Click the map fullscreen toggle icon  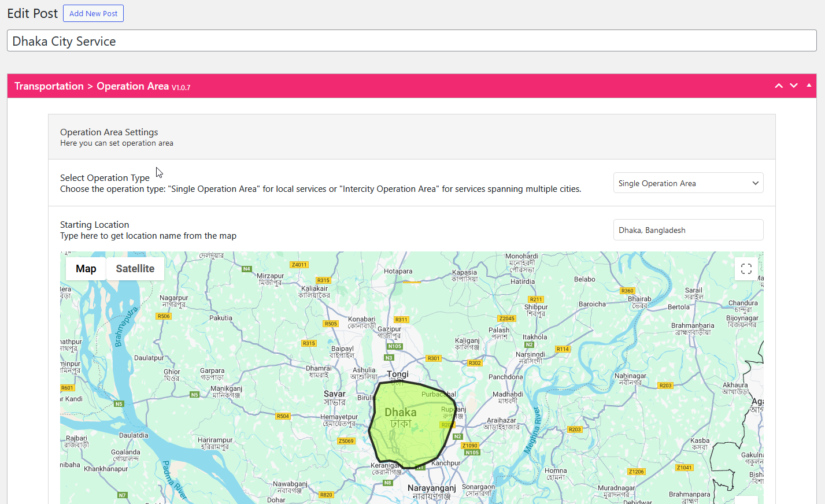pyautogui.click(x=746, y=269)
